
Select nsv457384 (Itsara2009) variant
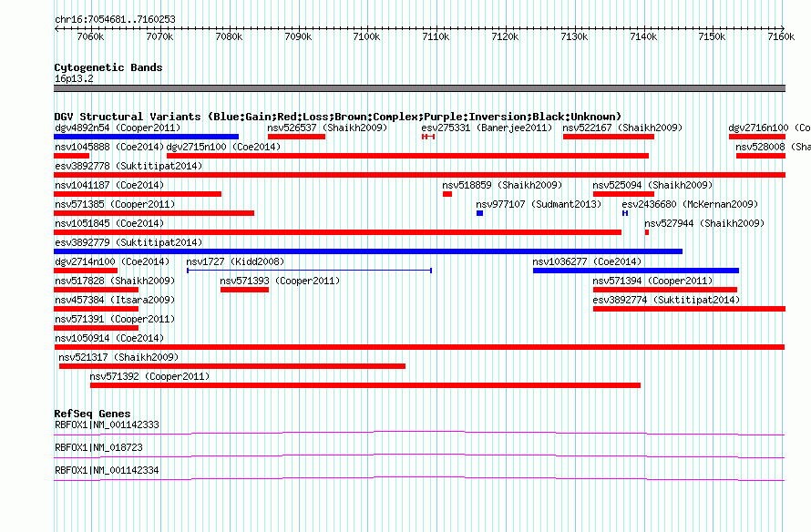pyautogui.click(x=115, y=300)
